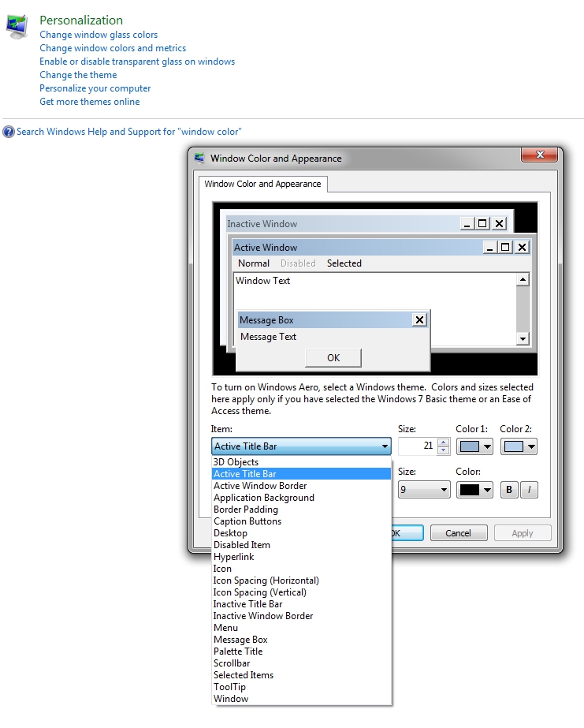The image size is (584, 728).
Task: Choose Inactive Window Border from the list
Action: (x=301, y=616)
